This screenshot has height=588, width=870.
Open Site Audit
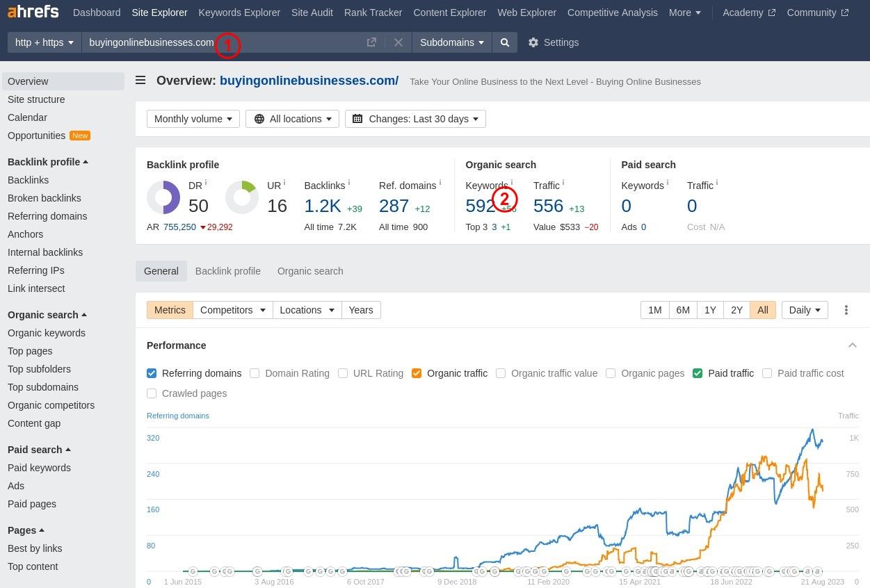[x=312, y=13]
